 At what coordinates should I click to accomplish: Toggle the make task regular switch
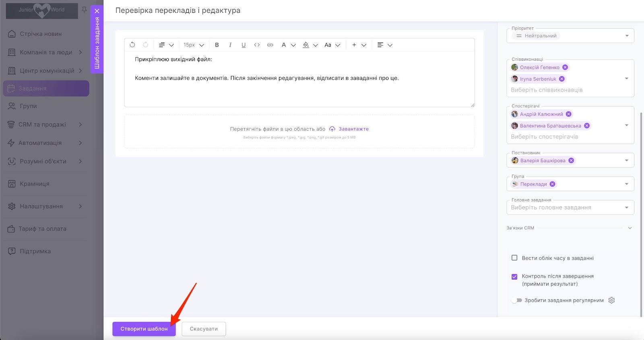coord(517,301)
